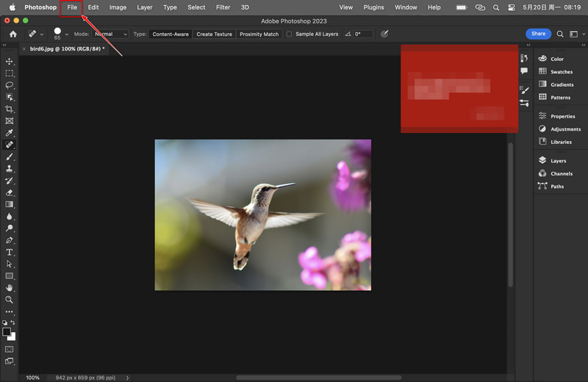Image resolution: width=588 pixels, height=382 pixels.
Task: Switch to bird6.jpg document tab
Action: click(67, 48)
